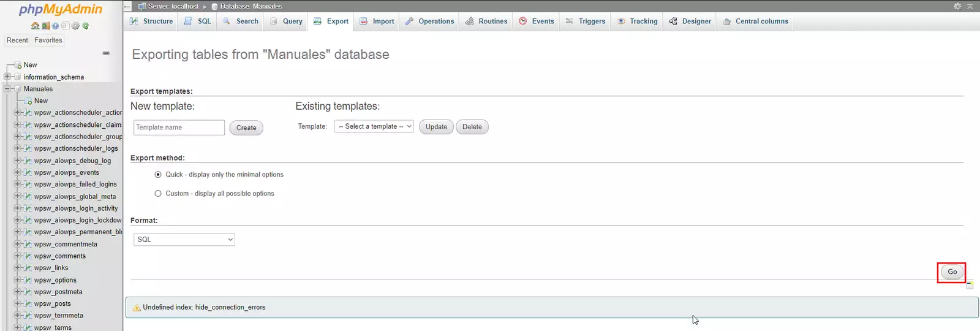Select Quick export method radio button
Screen dimensions: 980x331
pyautogui.click(x=158, y=175)
